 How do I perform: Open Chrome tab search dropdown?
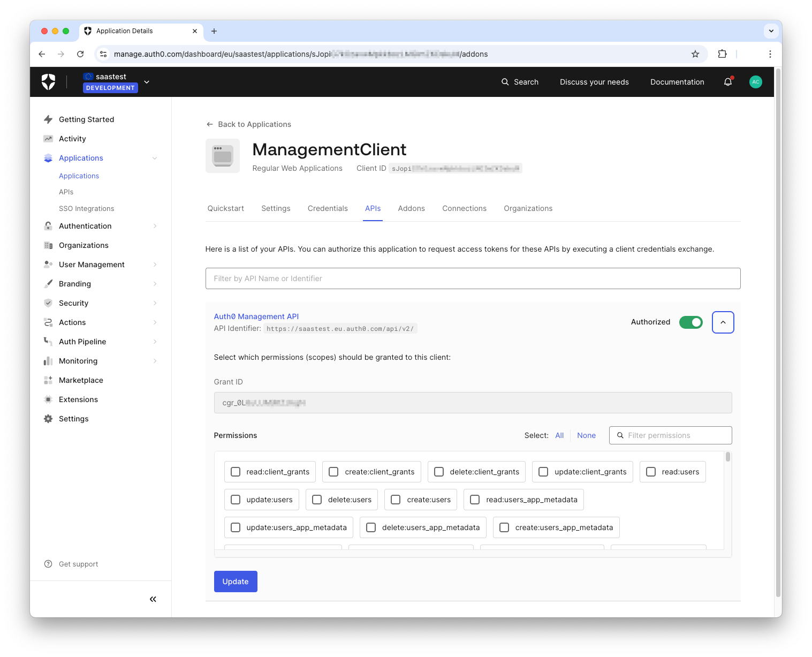click(x=771, y=31)
